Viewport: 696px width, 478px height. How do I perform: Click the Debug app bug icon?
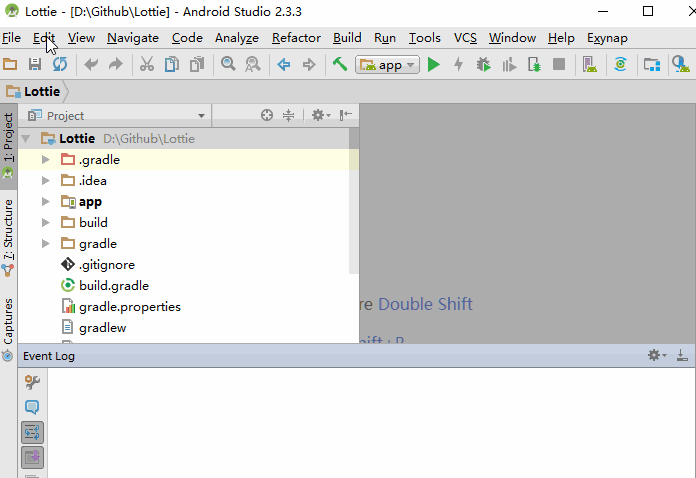point(483,65)
